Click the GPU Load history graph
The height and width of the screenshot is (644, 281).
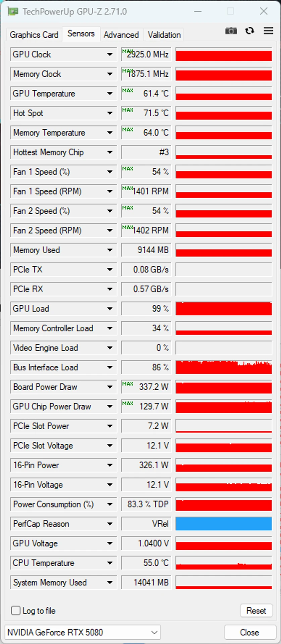coord(224,309)
